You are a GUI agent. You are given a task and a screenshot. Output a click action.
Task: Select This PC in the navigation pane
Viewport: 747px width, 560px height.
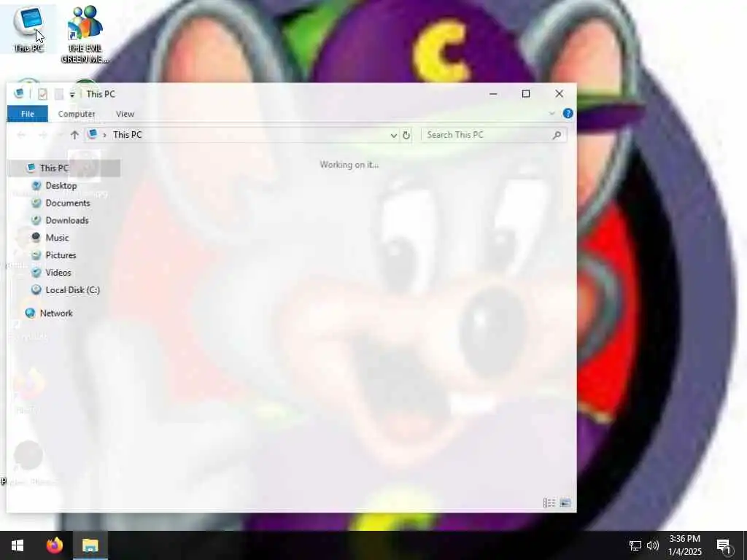pyautogui.click(x=64, y=168)
